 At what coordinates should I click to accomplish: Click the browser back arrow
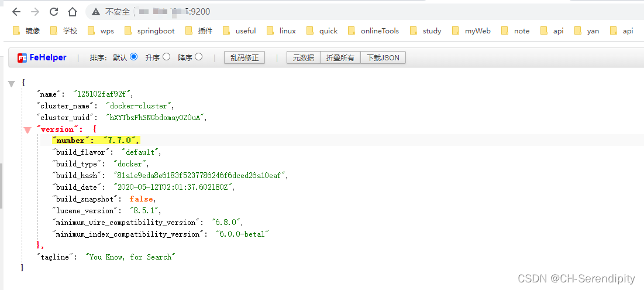(16, 12)
